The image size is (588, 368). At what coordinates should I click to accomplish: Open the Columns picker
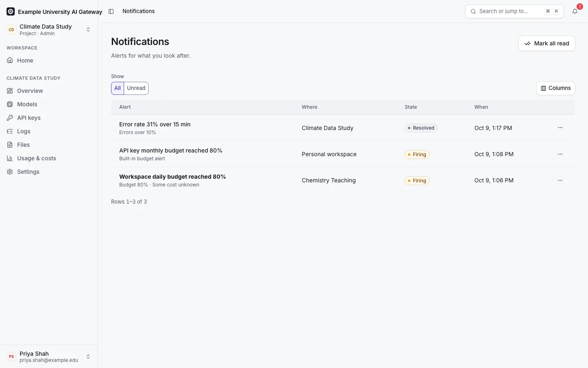tap(556, 88)
